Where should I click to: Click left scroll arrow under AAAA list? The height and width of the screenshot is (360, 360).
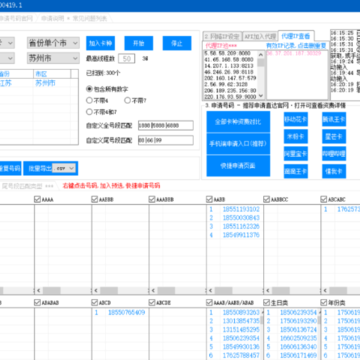[38, 290]
